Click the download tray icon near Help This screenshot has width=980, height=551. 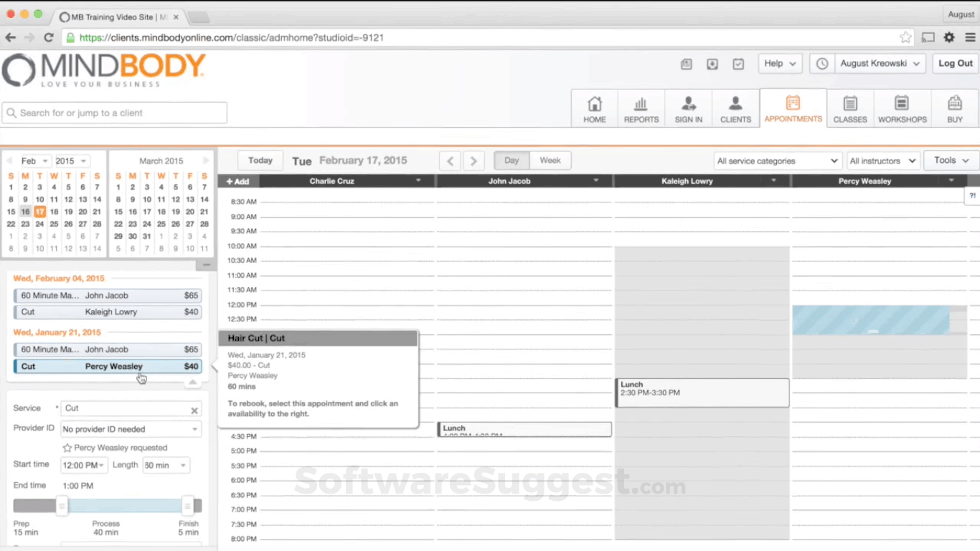click(712, 64)
